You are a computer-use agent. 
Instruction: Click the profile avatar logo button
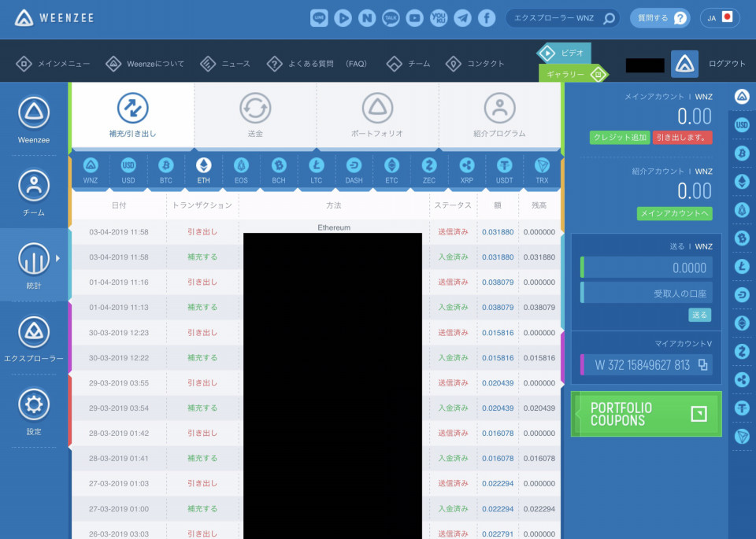(x=684, y=64)
